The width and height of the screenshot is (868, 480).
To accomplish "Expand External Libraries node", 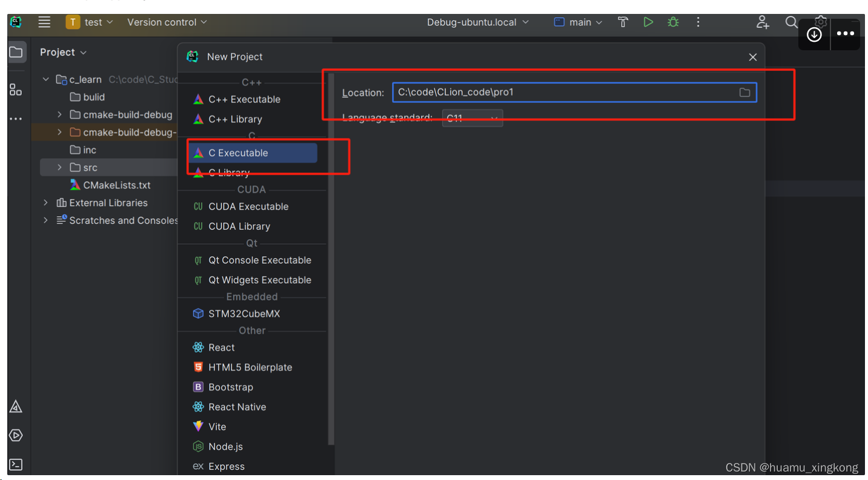I will [x=46, y=203].
